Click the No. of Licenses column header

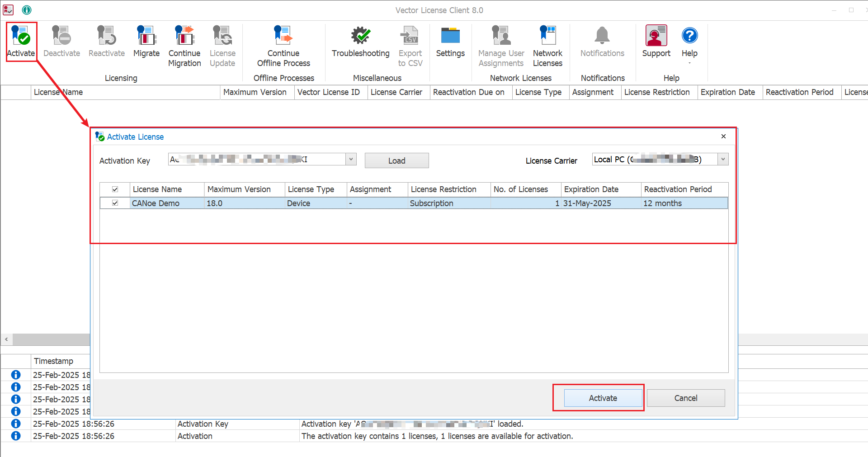[x=526, y=189]
